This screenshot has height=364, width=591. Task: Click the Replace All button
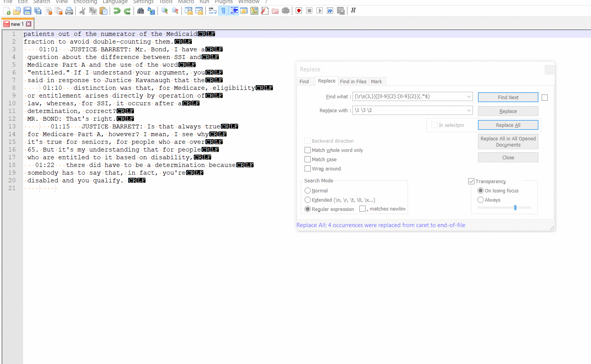point(508,125)
